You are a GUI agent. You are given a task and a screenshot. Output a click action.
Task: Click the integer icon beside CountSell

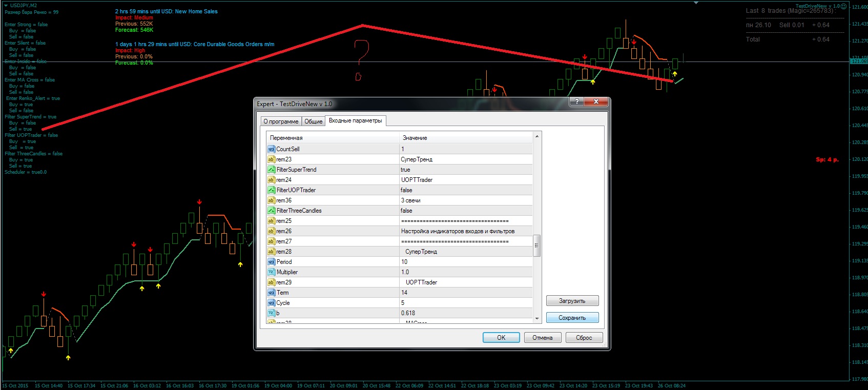(x=271, y=149)
